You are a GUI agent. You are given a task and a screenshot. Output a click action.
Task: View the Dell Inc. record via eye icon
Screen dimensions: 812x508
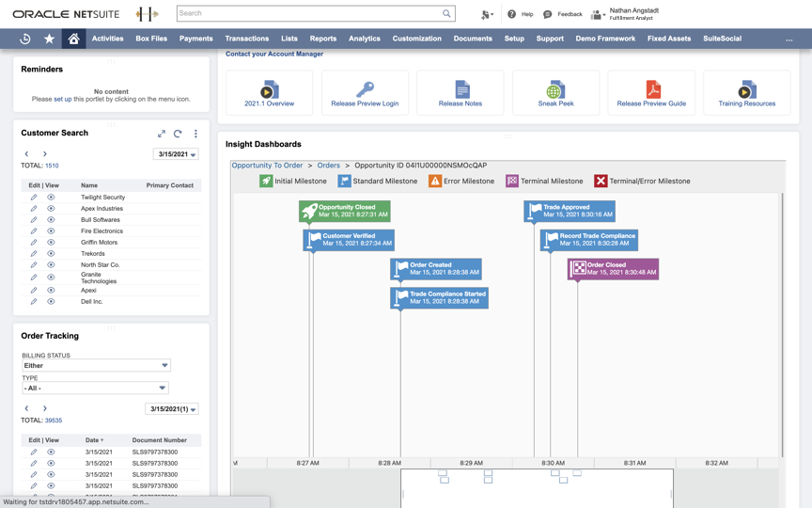[x=51, y=301]
